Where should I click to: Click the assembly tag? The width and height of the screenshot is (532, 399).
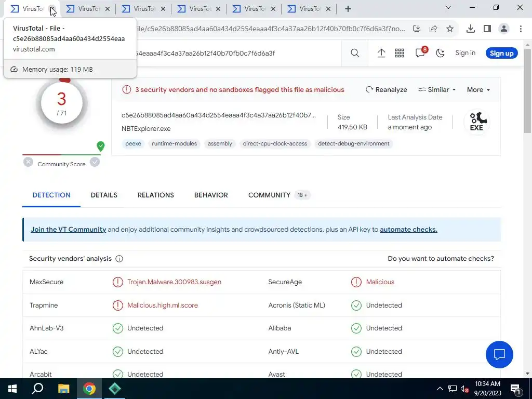(x=220, y=143)
